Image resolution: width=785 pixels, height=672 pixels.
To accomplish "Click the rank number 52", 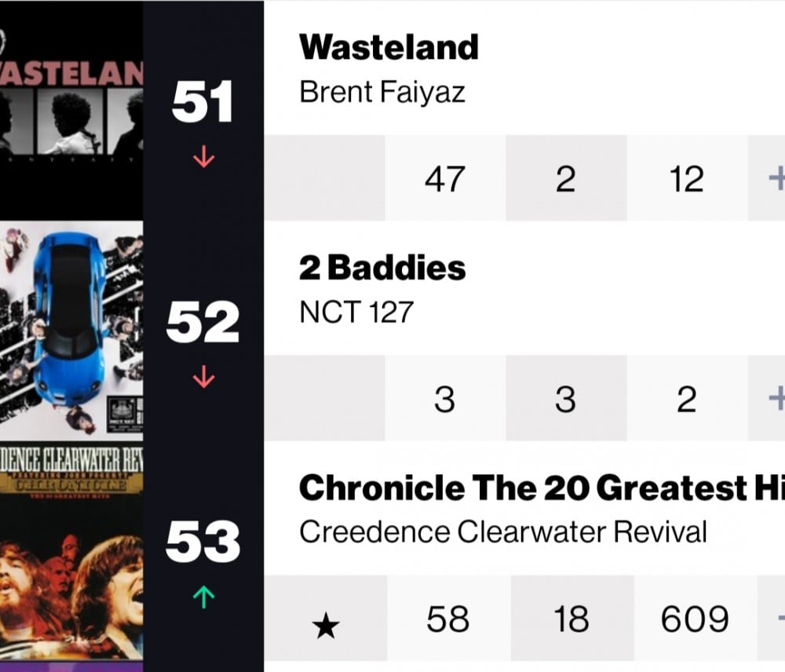I will (x=203, y=322).
